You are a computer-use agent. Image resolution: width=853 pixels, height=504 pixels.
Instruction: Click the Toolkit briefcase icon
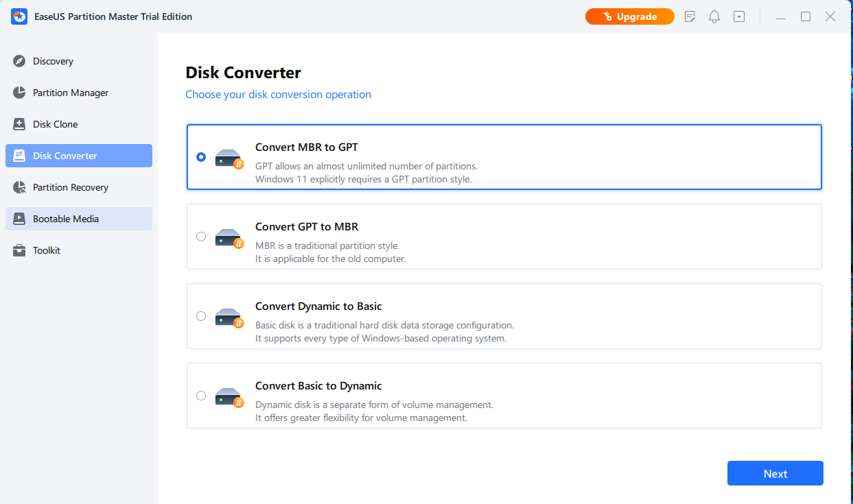coord(19,250)
